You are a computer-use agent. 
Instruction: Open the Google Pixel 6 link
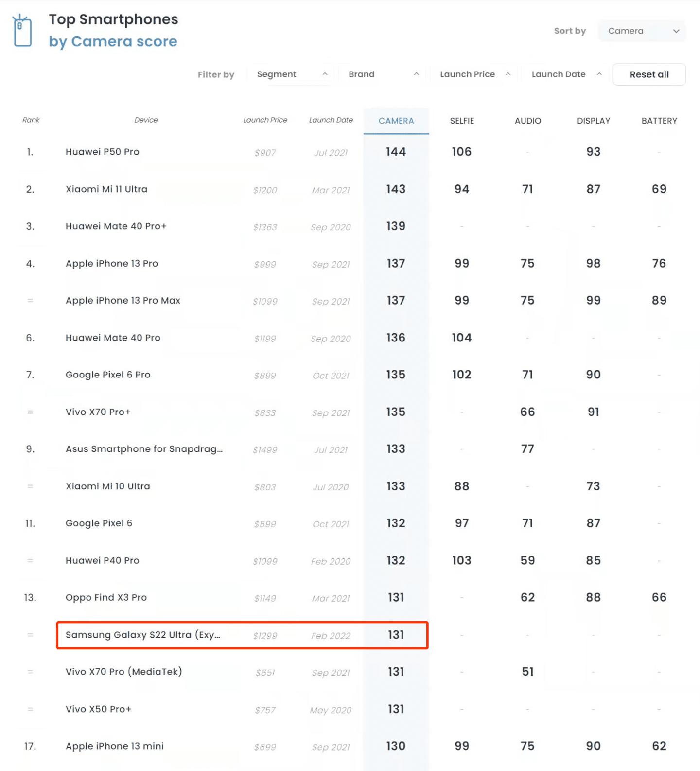99,523
